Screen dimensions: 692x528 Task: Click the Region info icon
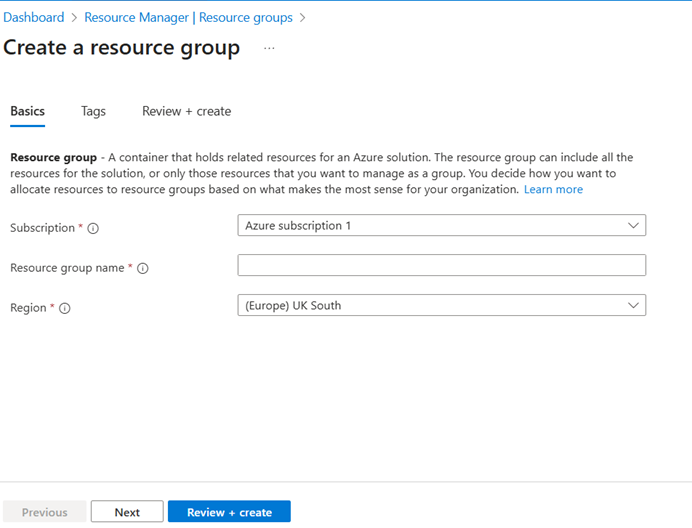pos(65,308)
